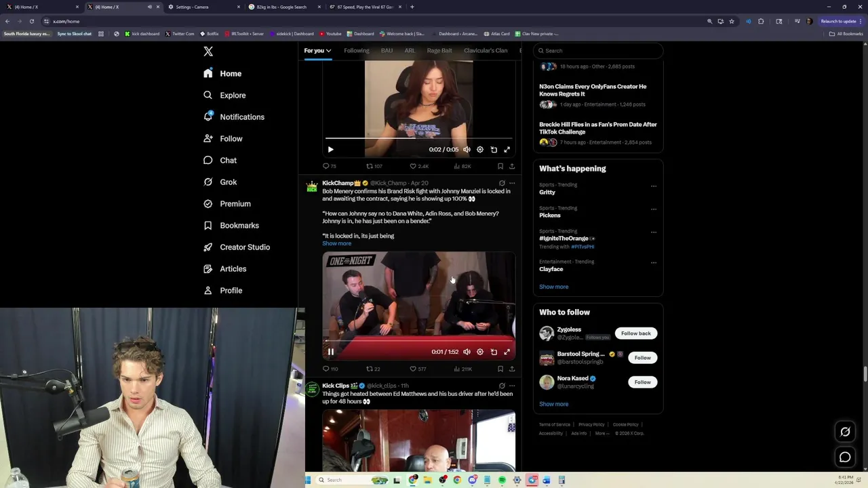Open Articles in the sidebar
This screenshot has width=868, height=488.
(224, 268)
